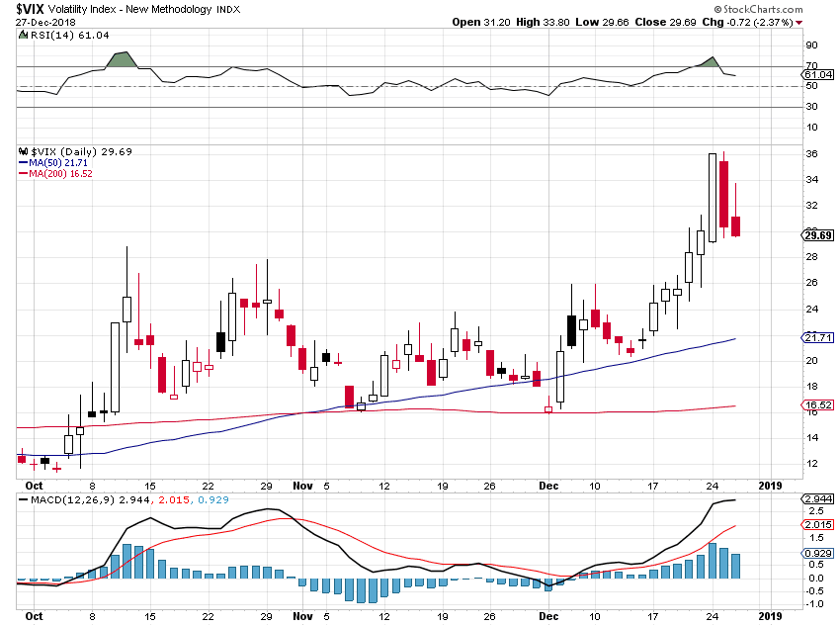This screenshot has height=626, width=840.
Task: Click the 10 label on RSI axis
Action: tap(811, 127)
